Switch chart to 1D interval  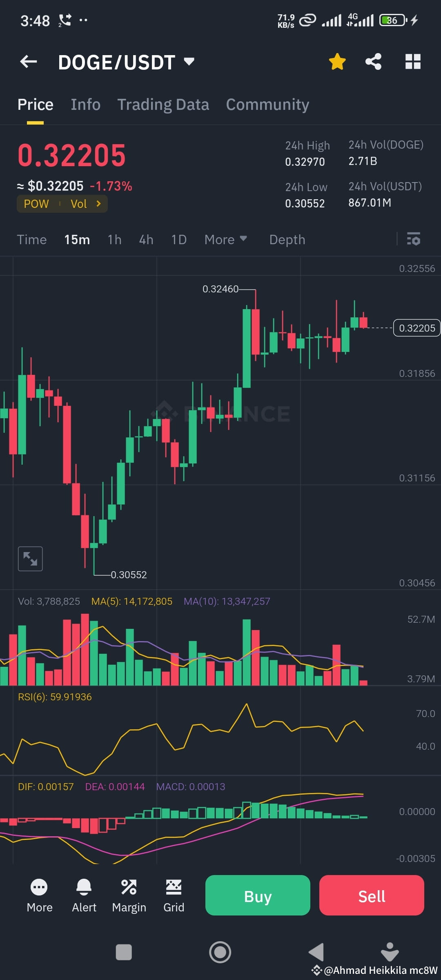click(179, 240)
